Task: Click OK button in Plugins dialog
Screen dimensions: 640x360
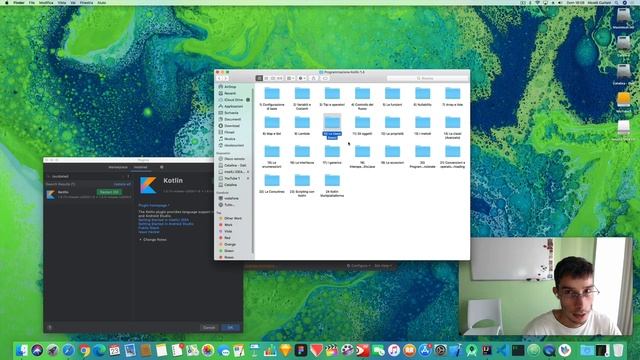Action: (230, 327)
